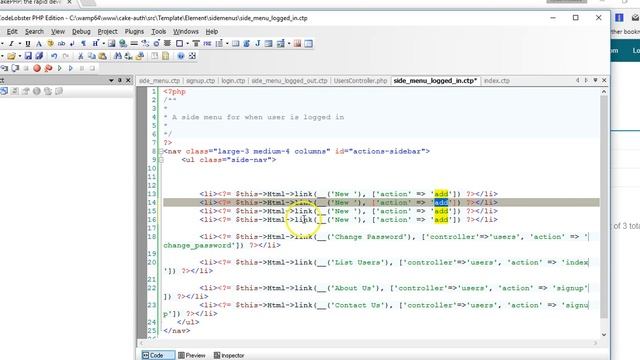Click the editor scrollbar up arrow
This screenshot has width=640, height=360.
604,92
